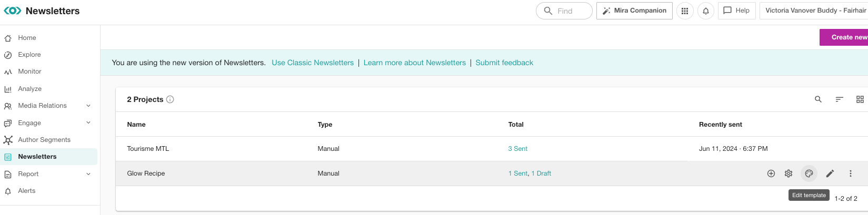Open the apps grid launcher
This screenshot has height=215, width=868.
[x=685, y=11]
